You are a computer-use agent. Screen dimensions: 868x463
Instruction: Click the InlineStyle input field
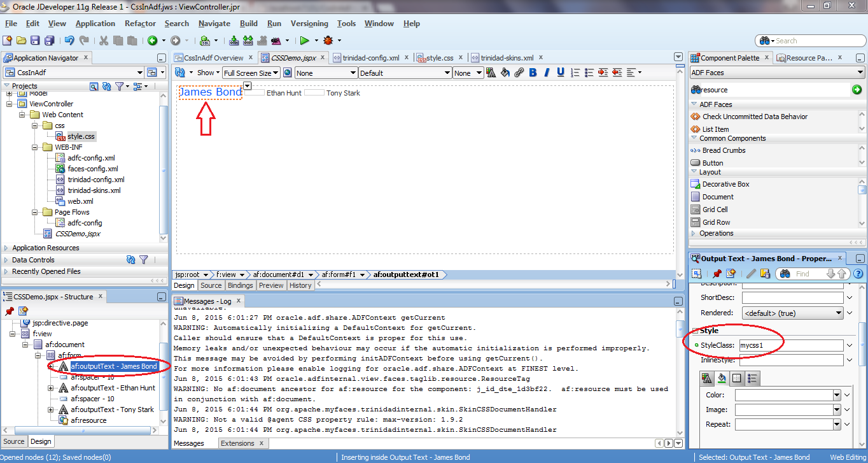pos(790,360)
